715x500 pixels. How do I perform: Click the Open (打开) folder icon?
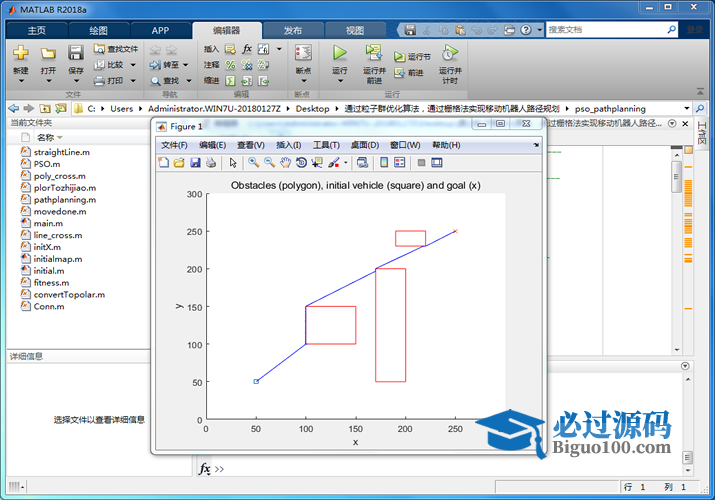click(48, 53)
